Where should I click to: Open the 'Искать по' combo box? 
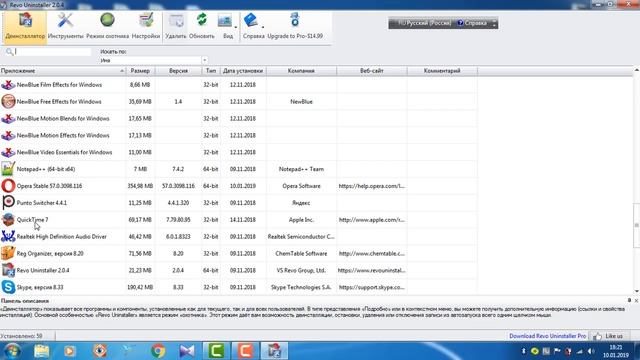[x=153, y=60]
